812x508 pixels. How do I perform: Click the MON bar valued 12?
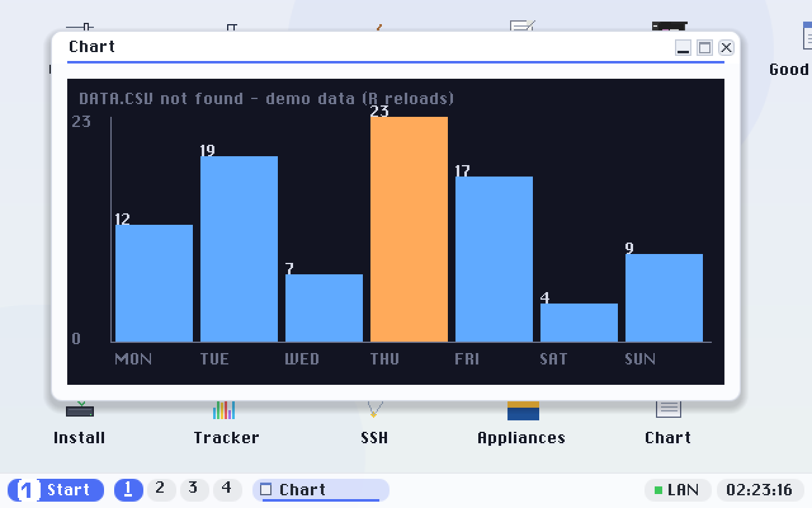[x=154, y=283]
